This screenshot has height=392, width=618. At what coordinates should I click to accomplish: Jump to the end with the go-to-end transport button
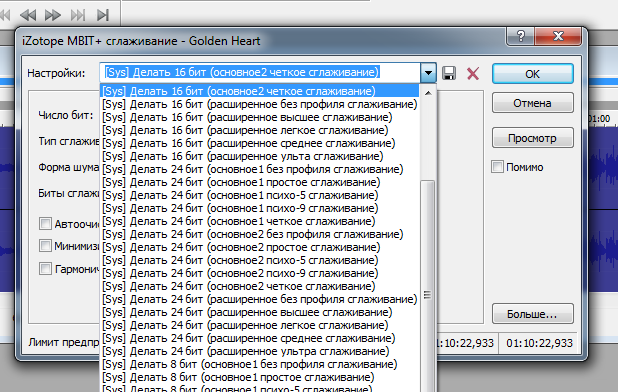click(103, 15)
